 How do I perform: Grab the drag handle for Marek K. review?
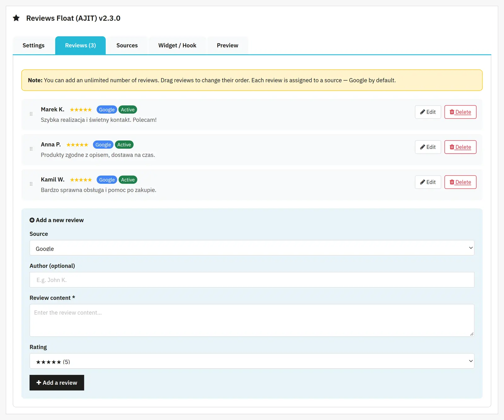click(31, 114)
